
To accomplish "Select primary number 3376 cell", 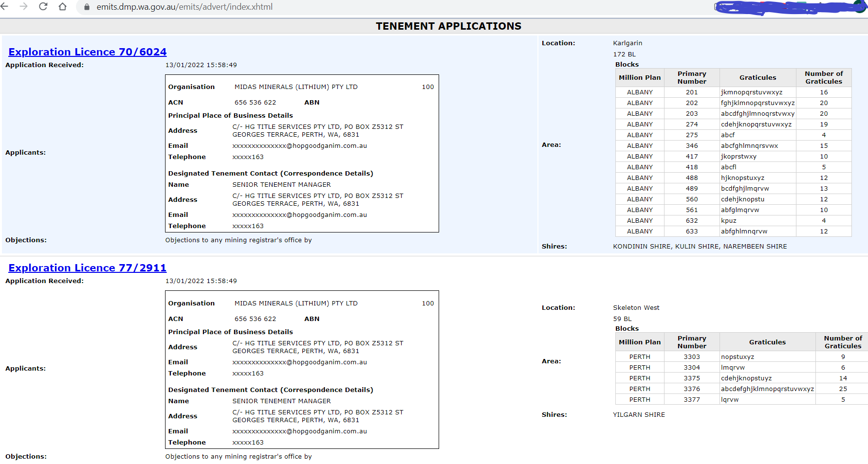I will [x=692, y=389].
